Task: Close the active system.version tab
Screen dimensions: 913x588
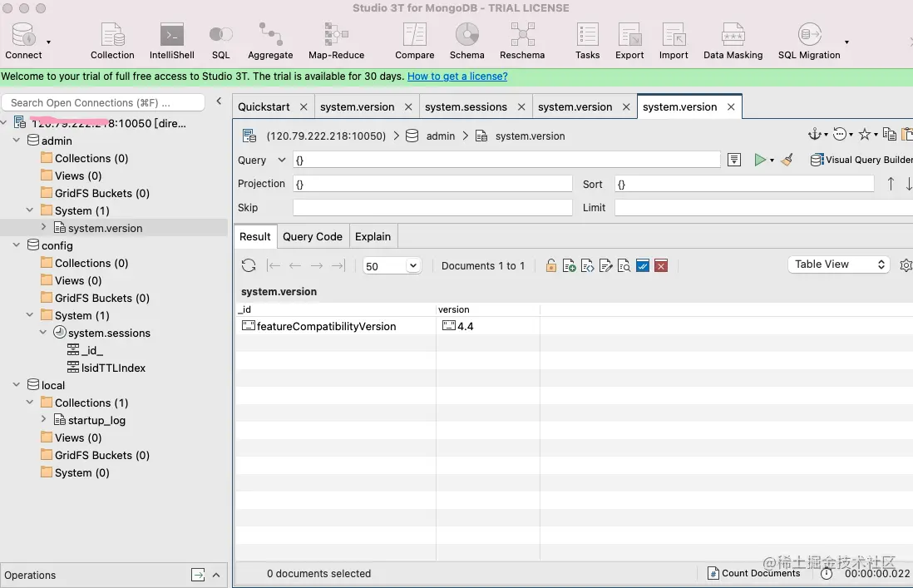Action: point(732,106)
